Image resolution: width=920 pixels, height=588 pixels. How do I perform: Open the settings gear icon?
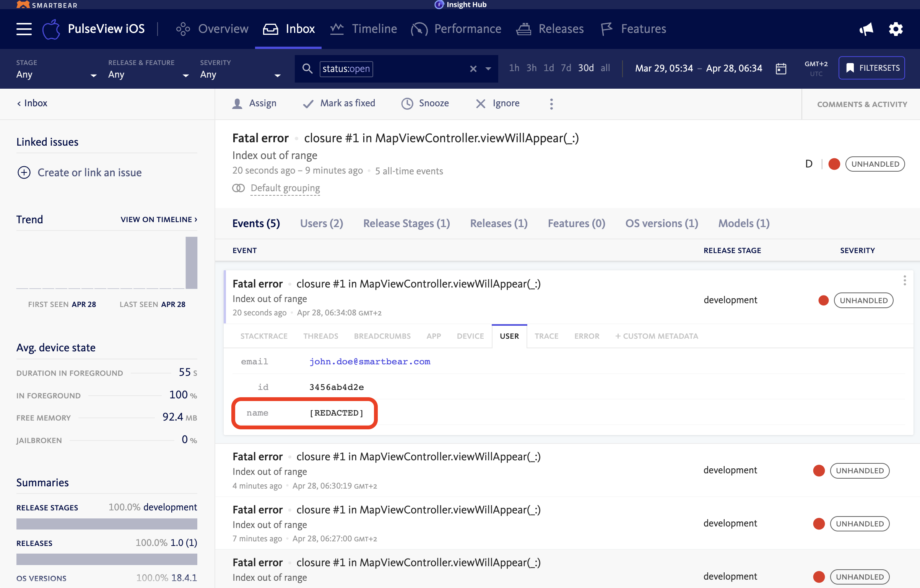pos(896,29)
